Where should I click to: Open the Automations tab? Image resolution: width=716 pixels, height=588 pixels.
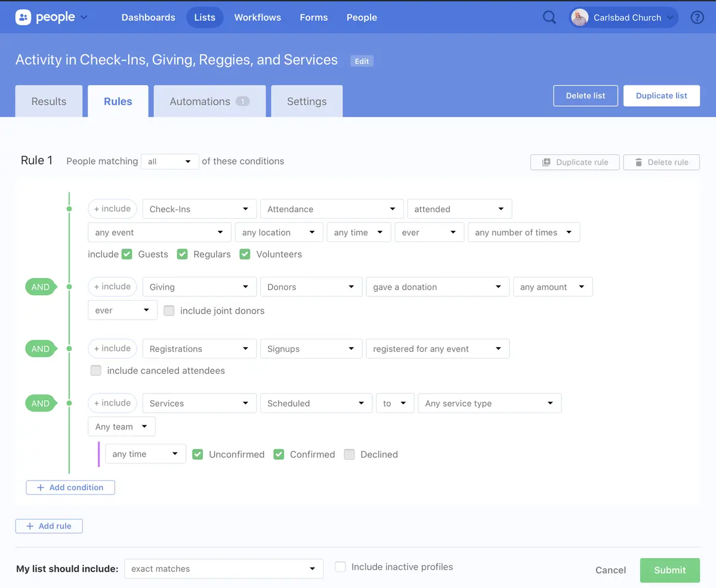(210, 101)
